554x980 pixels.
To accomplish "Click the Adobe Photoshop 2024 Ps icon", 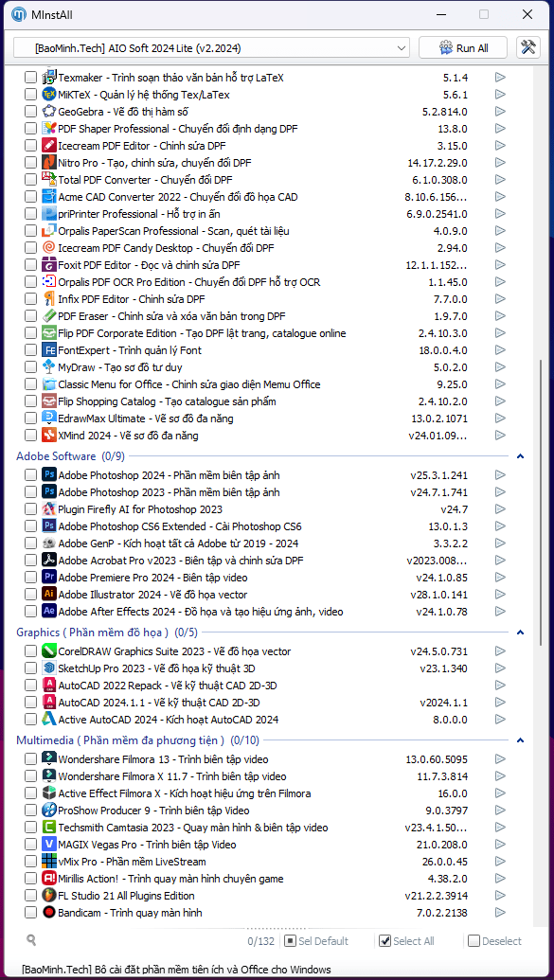I will pyautogui.click(x=49, y=475).
